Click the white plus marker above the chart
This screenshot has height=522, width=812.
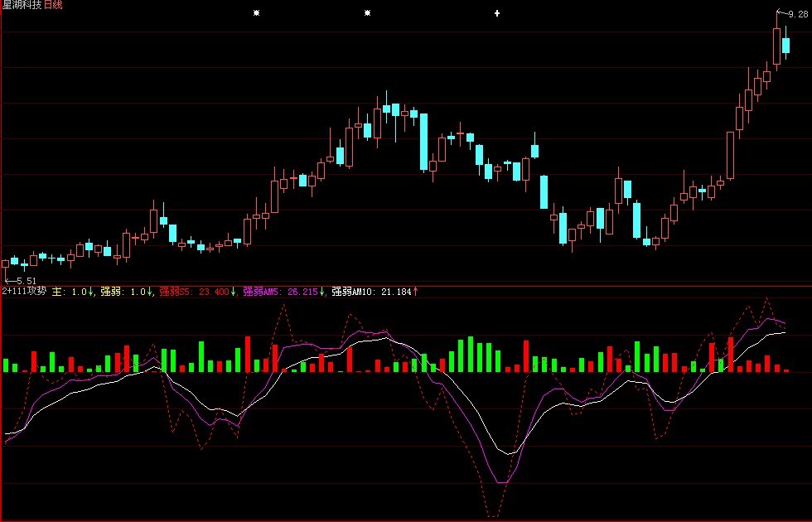(497, 13)
